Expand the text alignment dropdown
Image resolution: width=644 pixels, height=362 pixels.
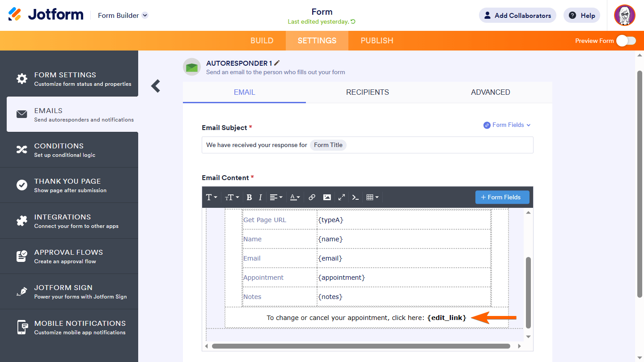point(276,197)
